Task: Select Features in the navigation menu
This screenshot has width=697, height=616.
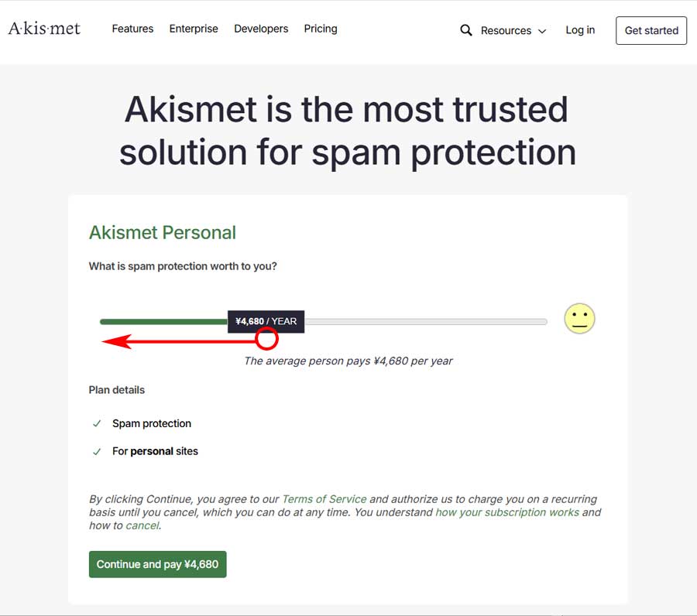Action: point(132,29)
